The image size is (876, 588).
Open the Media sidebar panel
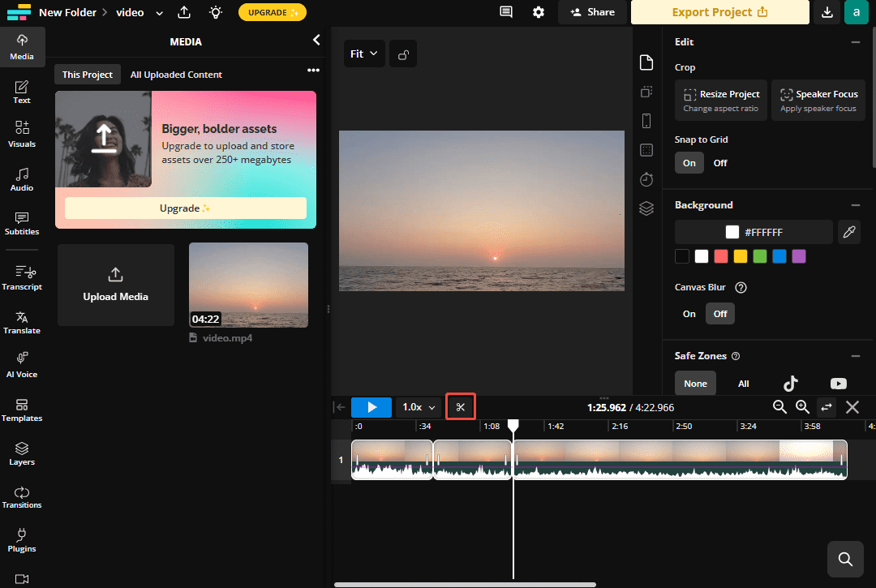22,47
